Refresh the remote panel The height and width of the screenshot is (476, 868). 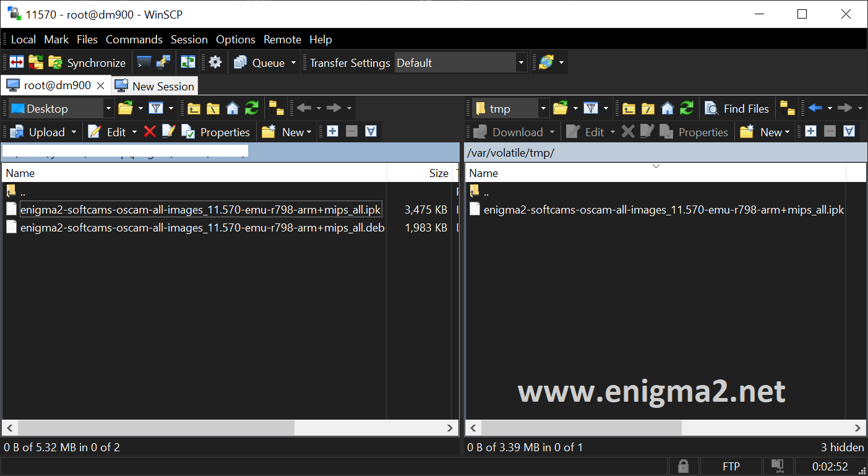[x=687, y=108]
